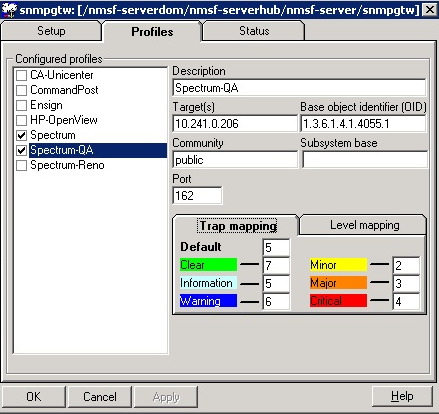Click the green Clear color swatch

tap(208, 265)
